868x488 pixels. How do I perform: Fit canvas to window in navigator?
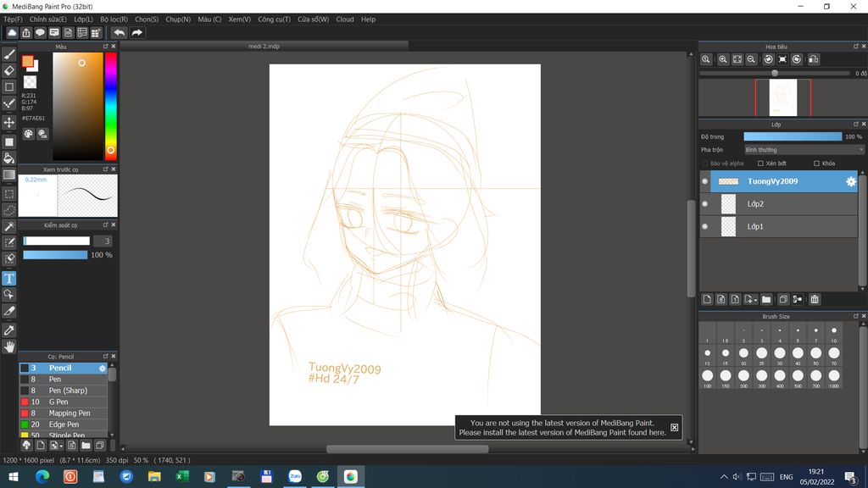pyautogui.click(x=737, y=59)
